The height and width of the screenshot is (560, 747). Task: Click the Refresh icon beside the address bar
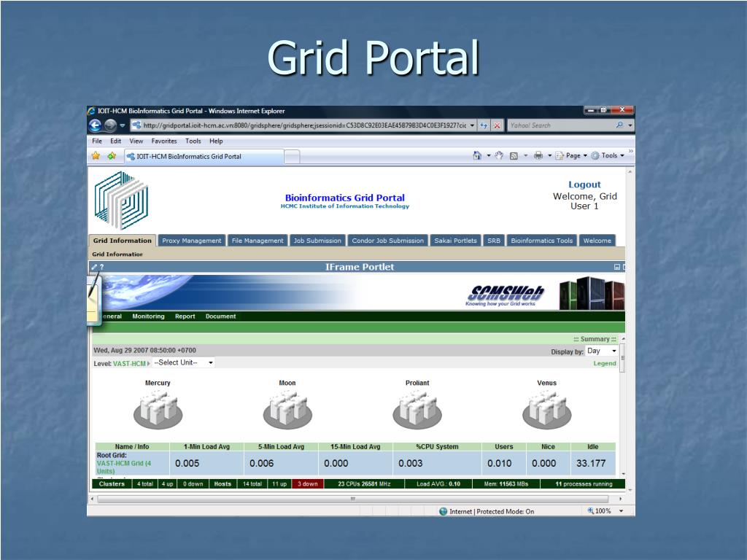(484, 125)
